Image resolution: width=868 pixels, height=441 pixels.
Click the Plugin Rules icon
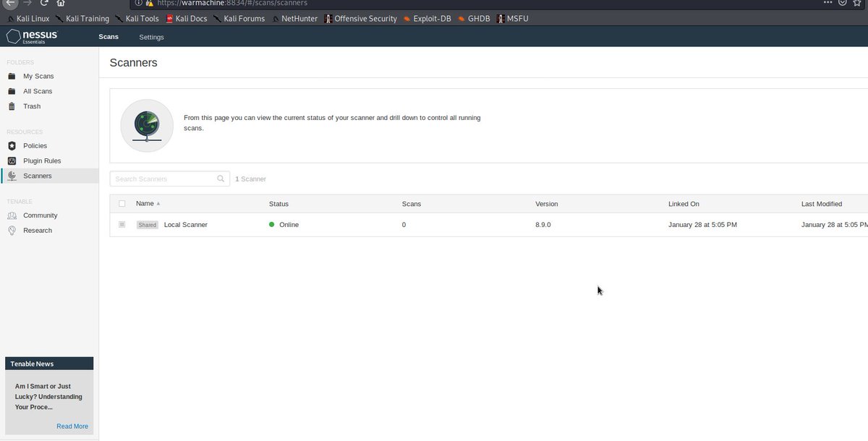coord(12,160)
